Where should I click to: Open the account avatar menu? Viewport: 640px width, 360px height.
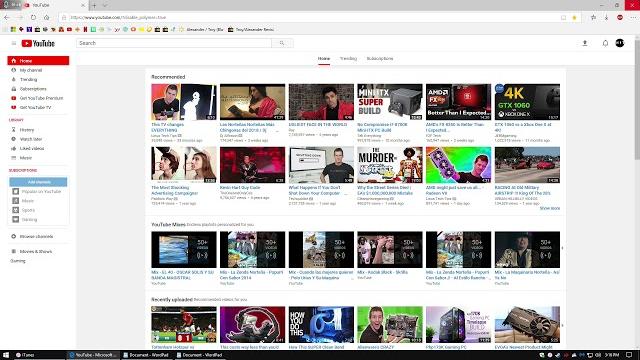620,43
